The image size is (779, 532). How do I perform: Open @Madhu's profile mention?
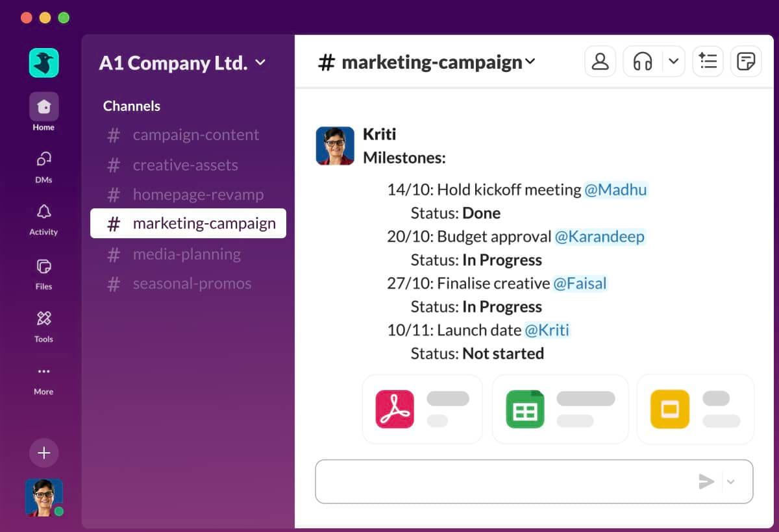(x=616, y=190)
